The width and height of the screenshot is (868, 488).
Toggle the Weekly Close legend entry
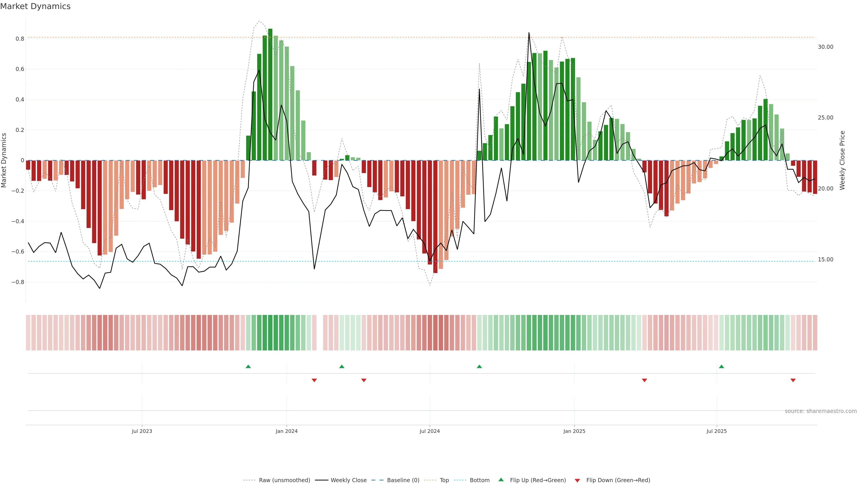(x=348, y=480)
